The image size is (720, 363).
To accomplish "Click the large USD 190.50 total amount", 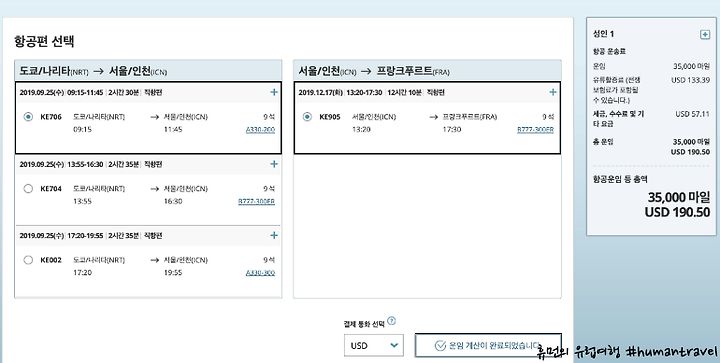I will [x=677, y=212].
